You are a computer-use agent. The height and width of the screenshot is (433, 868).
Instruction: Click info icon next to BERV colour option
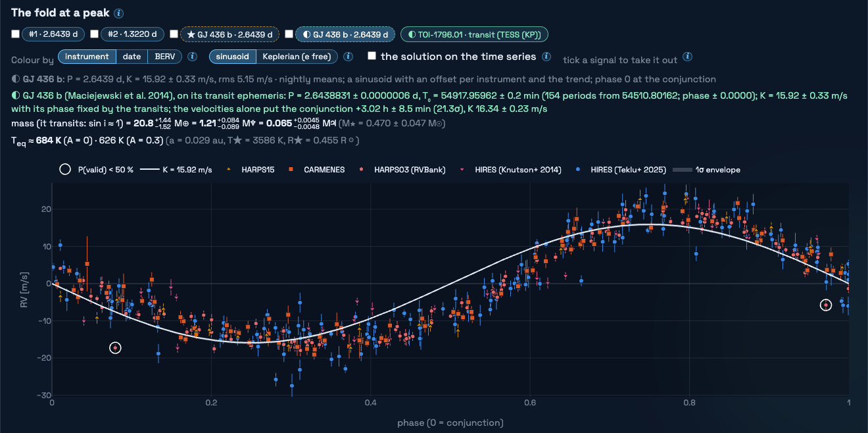click(193, 57)
